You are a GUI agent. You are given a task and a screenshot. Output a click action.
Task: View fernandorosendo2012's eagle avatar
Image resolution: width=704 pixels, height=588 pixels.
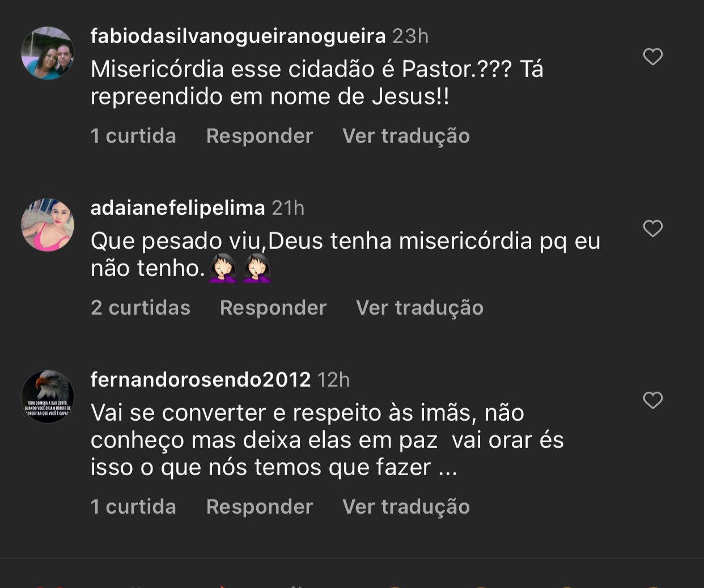pos(47,396)
